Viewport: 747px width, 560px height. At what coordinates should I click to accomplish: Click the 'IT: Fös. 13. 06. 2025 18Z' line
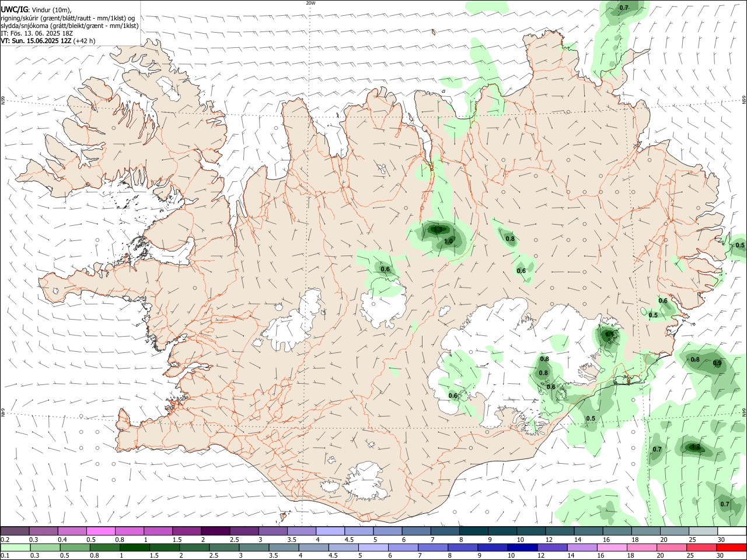37,33
